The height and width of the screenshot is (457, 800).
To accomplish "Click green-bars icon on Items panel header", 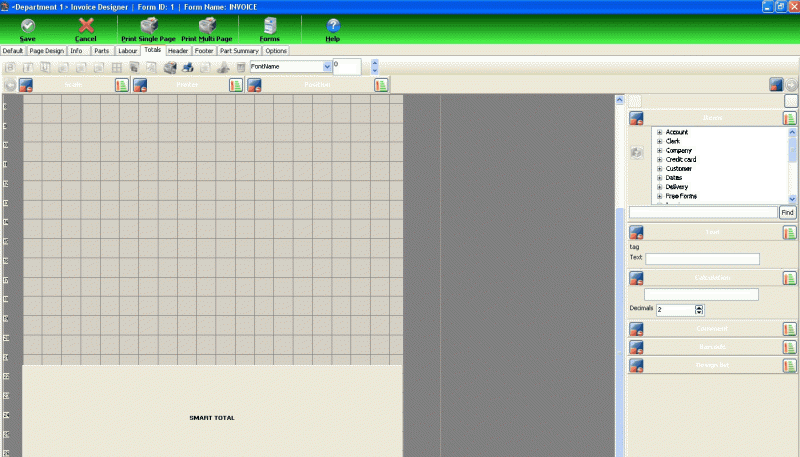I will [789, 118].
